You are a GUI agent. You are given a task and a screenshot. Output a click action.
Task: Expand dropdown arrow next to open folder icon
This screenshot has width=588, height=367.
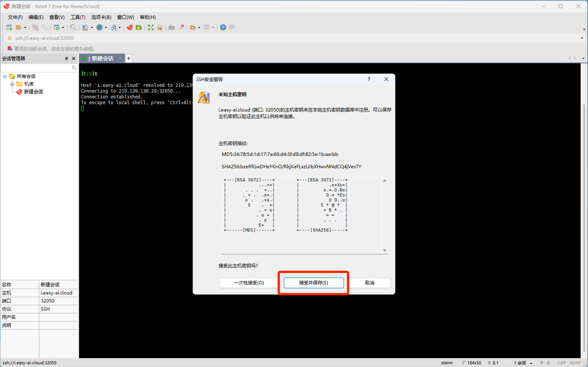coord(25,28)
